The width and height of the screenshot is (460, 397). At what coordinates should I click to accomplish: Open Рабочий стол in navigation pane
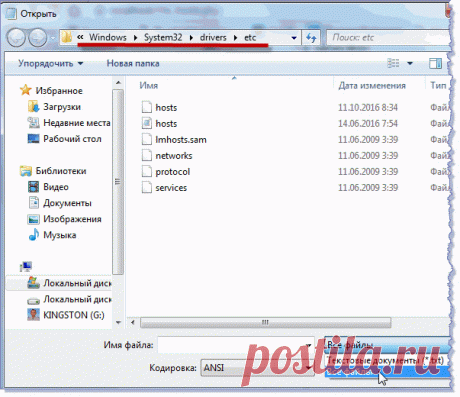coord(72,139)
